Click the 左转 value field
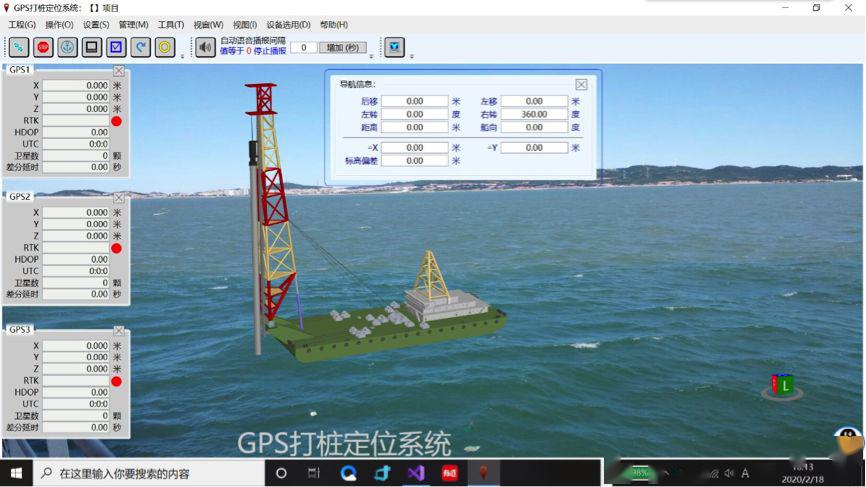 pos(414,114)
